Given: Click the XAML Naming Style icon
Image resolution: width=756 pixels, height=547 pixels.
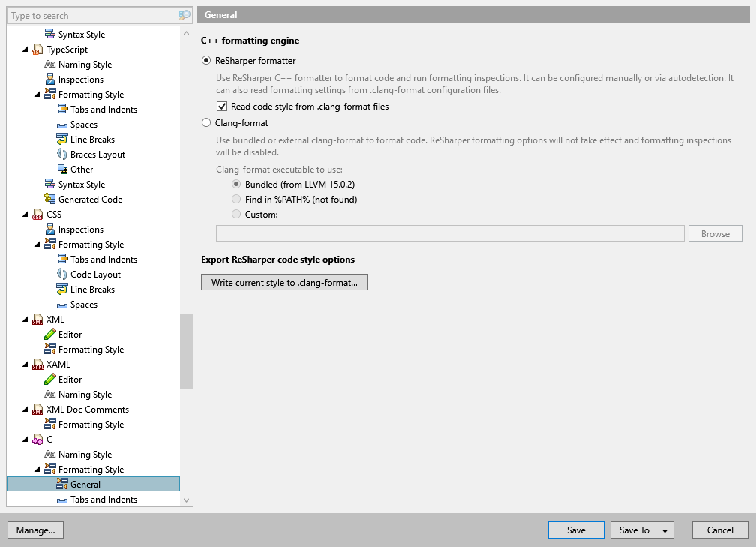Looking at the screenshot, I should 49,395.
